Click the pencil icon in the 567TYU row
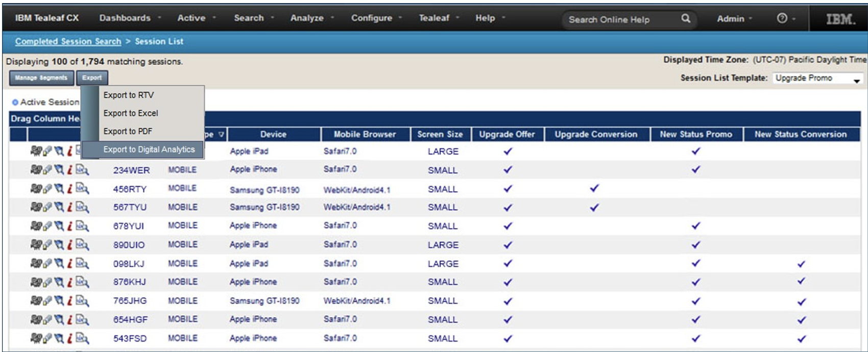The height and width of the screenshot is (352, 868). coord(47,207)
